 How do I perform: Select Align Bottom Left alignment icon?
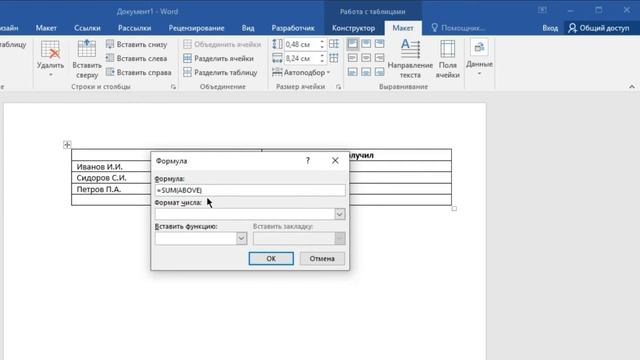353,72
